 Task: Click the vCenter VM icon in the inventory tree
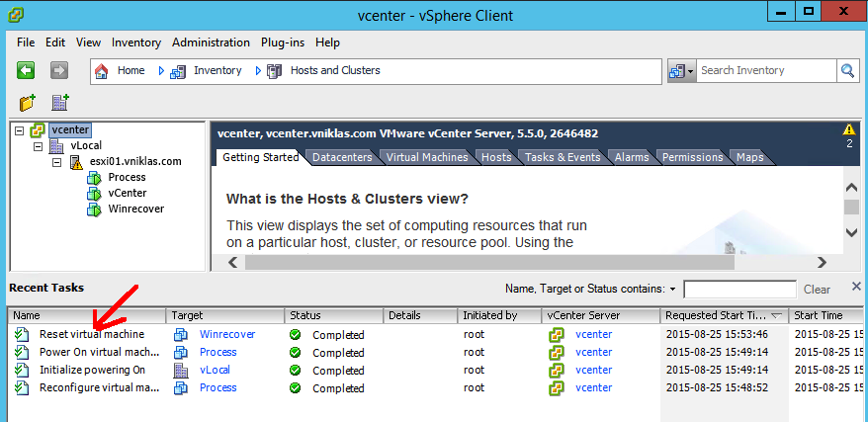coord(95,194)
